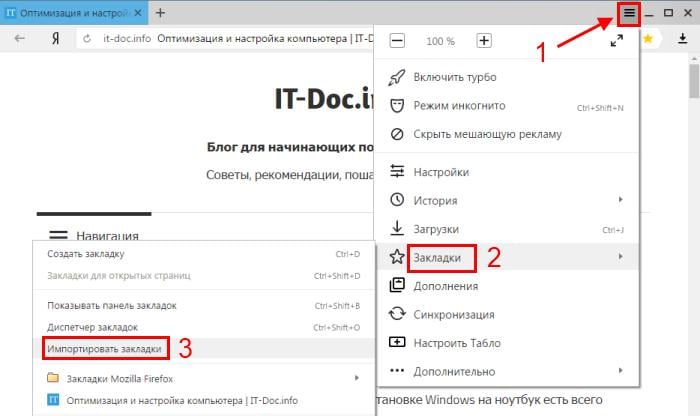Open the hamburger main menu button
Image resolution: width=700 pixels, height=416 pixels.
[629, 13]
